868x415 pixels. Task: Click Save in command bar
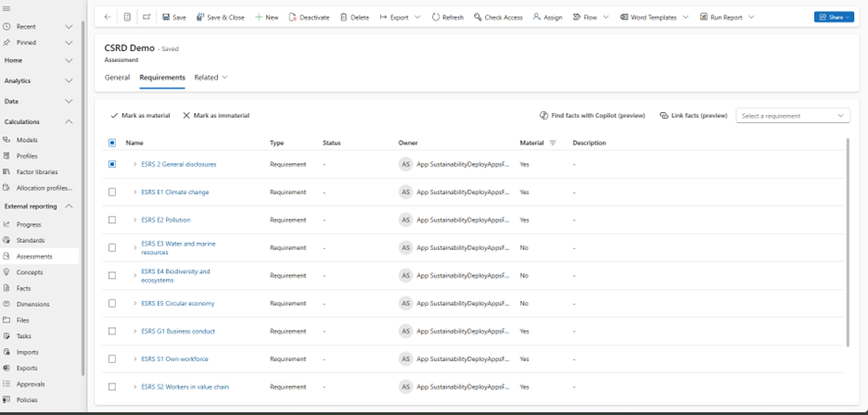tap(174, 18)
